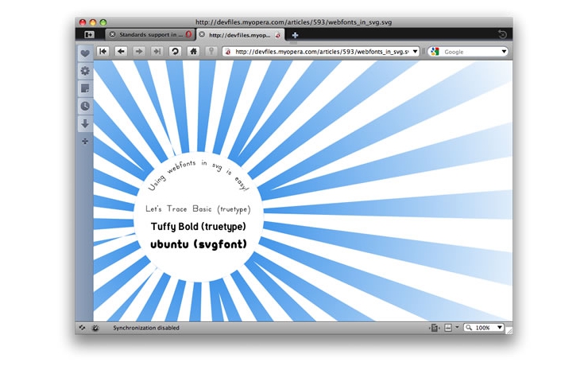Open the Notes panel in sidebar
Image resolution: width=588 pixels, height=366 pixels.
tap(85, 88)
